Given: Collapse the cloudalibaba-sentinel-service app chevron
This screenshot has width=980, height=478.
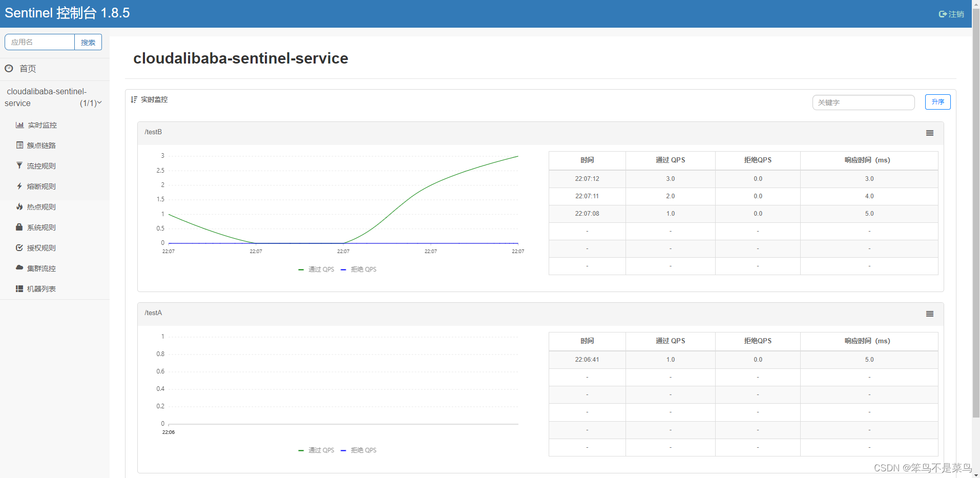Looking at the screenshot, I should tap(99, 103).
